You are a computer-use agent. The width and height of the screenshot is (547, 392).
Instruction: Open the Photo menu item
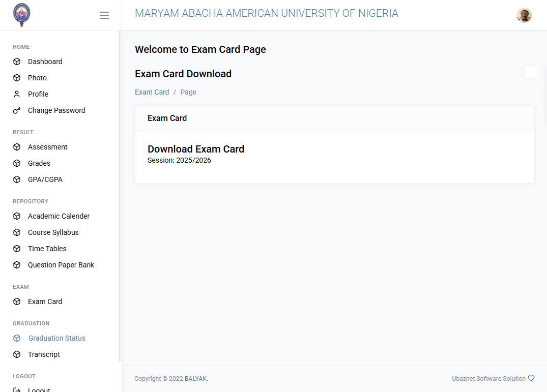point(37,78)
